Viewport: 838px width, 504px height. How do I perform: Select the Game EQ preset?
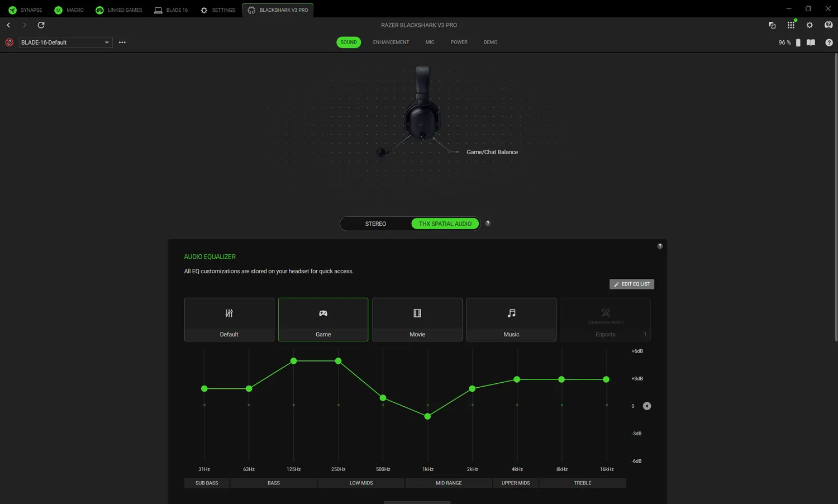pos(323,320)
